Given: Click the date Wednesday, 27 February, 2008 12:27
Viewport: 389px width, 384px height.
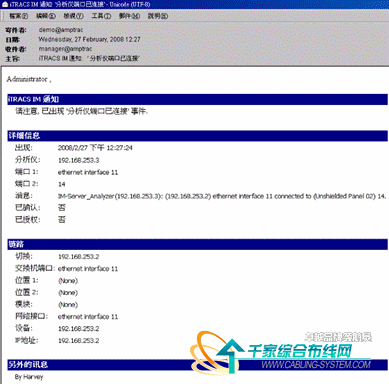Looking at the screenshot, I should coord(89,39).
